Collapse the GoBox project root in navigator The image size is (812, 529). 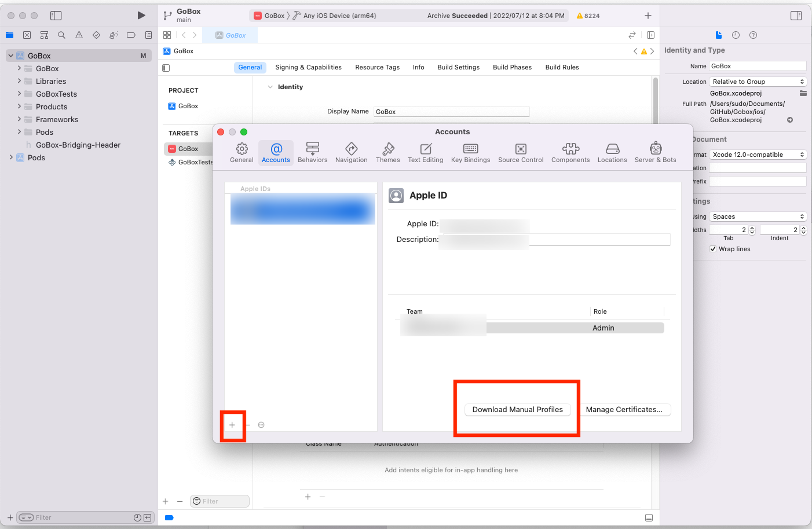click(10, 56)
